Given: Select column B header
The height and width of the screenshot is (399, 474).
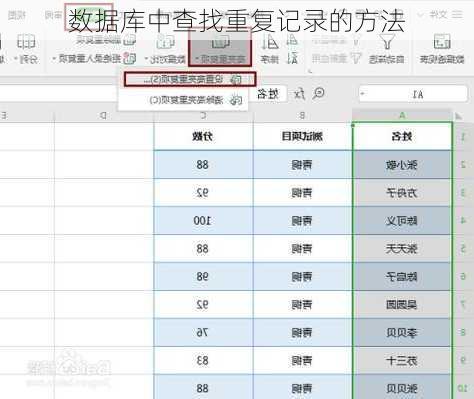Looking at the screenshot, I should coord(302,115).
